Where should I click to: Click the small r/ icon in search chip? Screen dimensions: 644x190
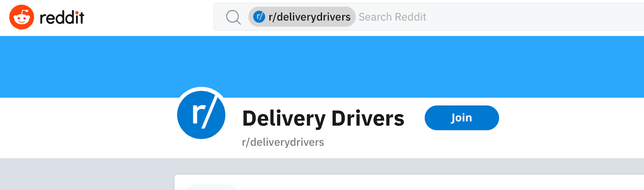[259, 17]
